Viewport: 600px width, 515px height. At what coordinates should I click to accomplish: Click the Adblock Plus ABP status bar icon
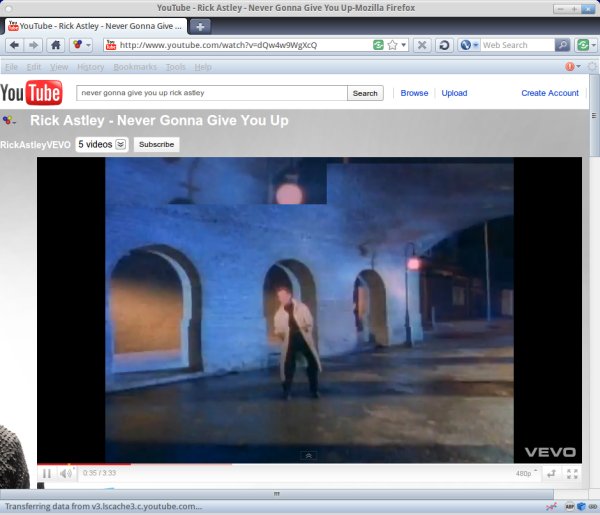569,507
